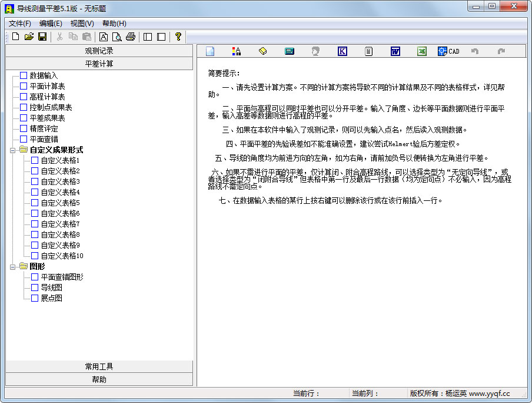Click the New file icon
The width and height of the screenshot is (532, 403).
coord(16,37)
